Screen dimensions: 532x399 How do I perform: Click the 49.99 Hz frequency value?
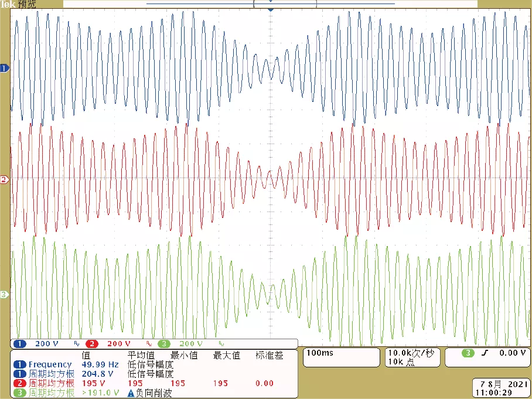click(x=100, y=365)
